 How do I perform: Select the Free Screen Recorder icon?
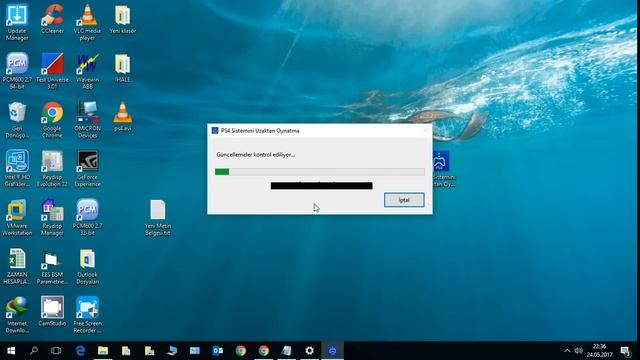click(87, 314)
